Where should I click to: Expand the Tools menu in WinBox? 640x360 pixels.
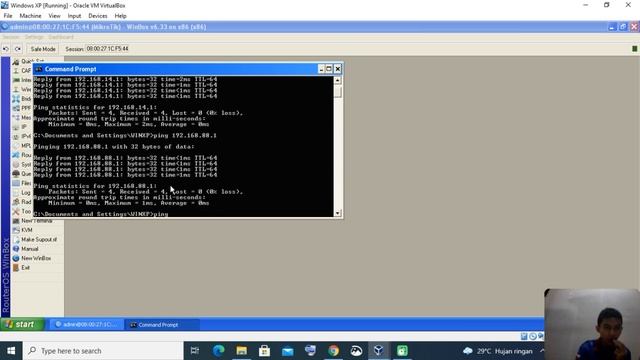(22, 211)
